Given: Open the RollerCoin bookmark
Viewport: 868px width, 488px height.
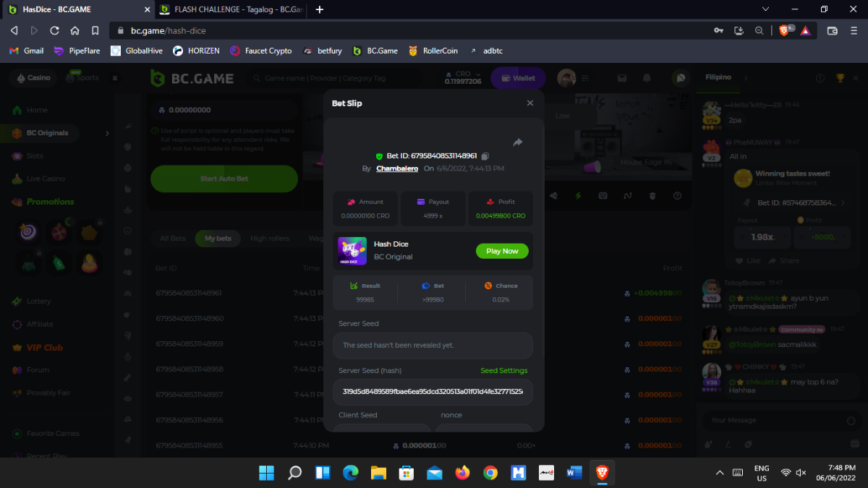Looking at the screenshot, I should 433,51.
